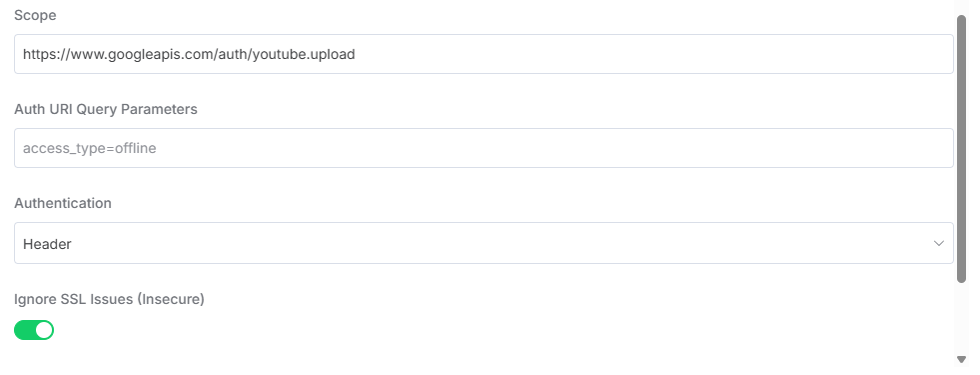Image resolution: width=980 pixels, height=375 pixels.
Task: Focus the Auth URI Query Parameters field
Action: [484, 148]
